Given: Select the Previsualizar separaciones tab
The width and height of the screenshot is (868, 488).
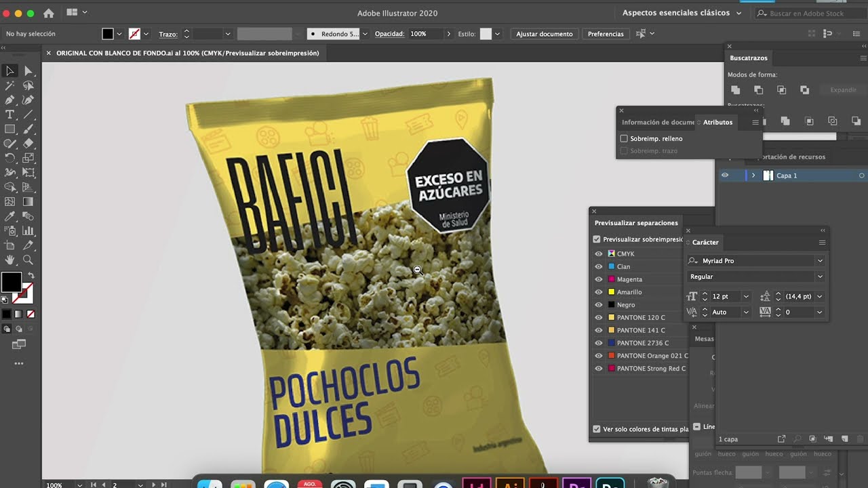Looking at the screenshot, I should 636,223.
